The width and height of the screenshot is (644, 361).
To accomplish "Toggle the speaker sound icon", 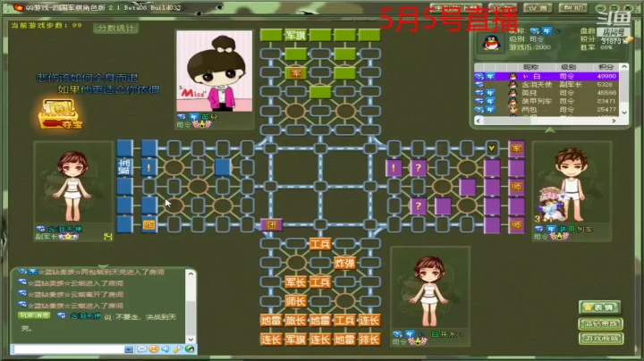I will 165,349.
